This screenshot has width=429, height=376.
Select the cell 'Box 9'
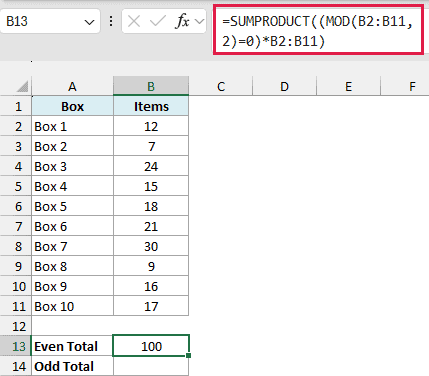(x=72, y=287)
